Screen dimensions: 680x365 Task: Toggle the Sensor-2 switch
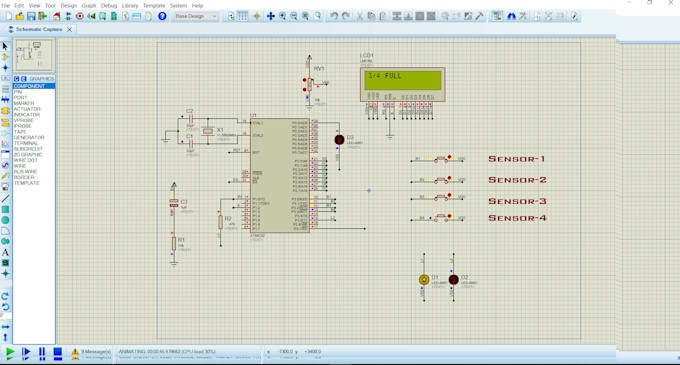point(441,179)
